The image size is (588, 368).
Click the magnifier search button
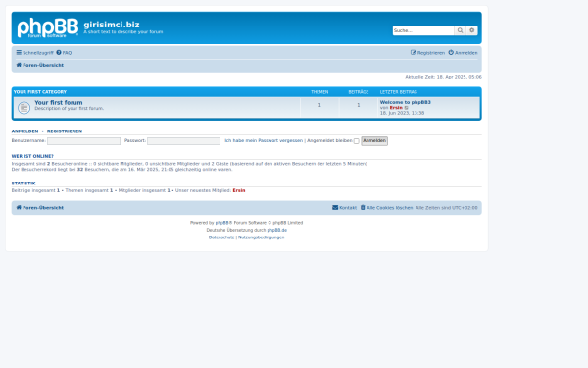pos(460,30)
